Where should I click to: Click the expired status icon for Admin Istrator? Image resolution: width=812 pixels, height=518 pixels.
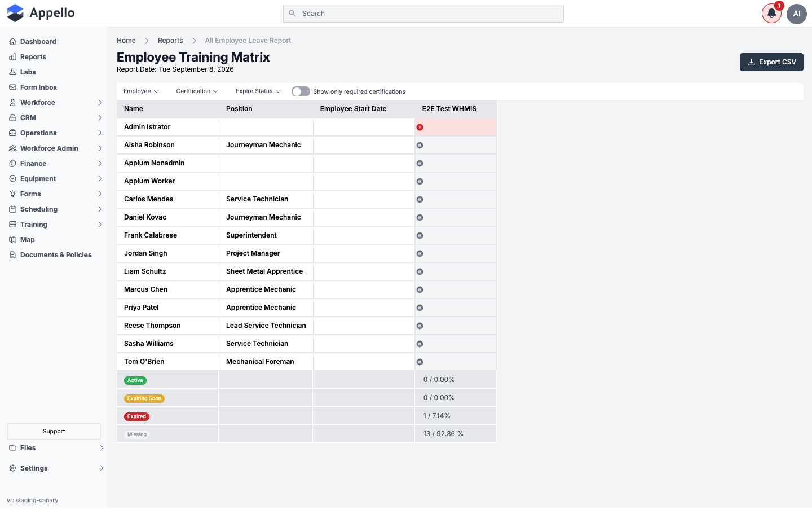tap(420, 128)
